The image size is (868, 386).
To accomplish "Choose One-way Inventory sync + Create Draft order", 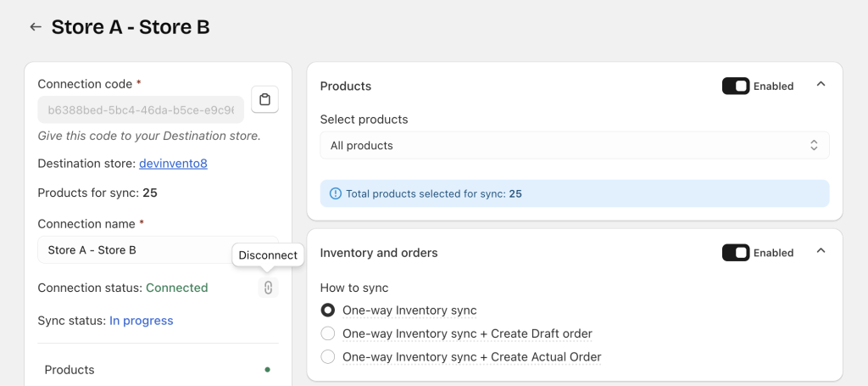I will pos(328,333).
